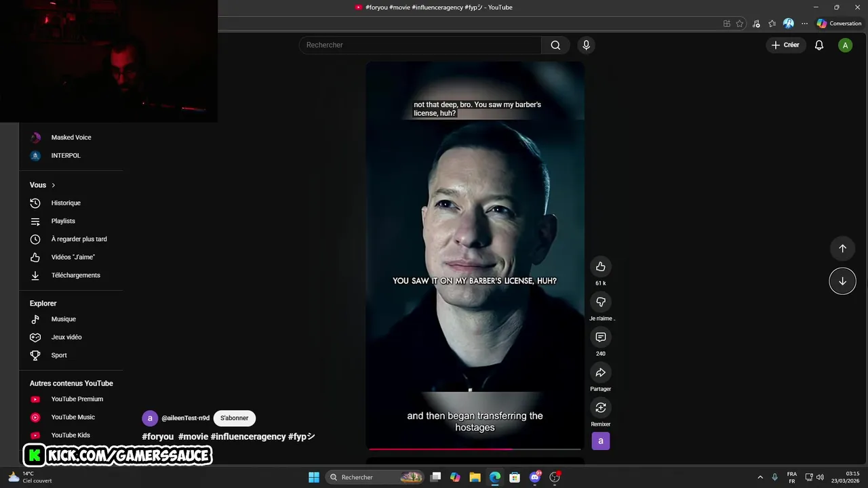This screenshot has height=488, width=868.
Task: Open Discord from taskbar
Action: point(535,477)
